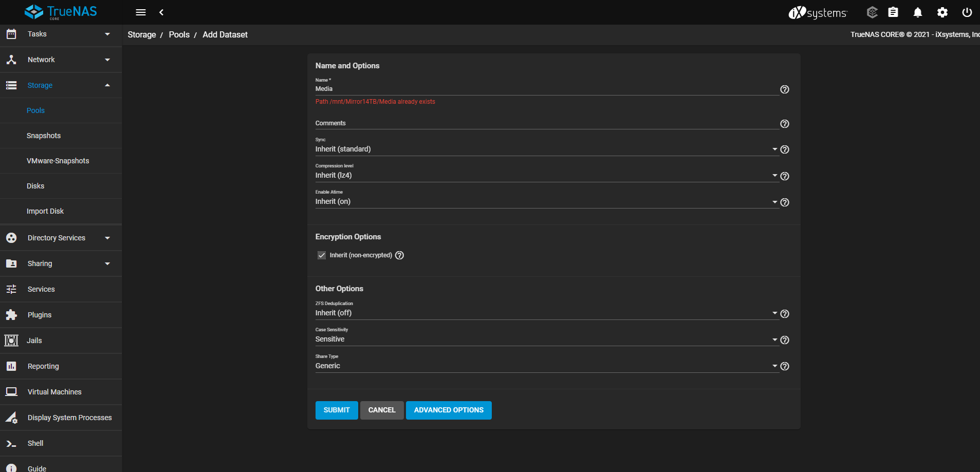
Task: Open the Case Sensitivity dropdown
Action: pyautogui.click(x=545, y=339)
